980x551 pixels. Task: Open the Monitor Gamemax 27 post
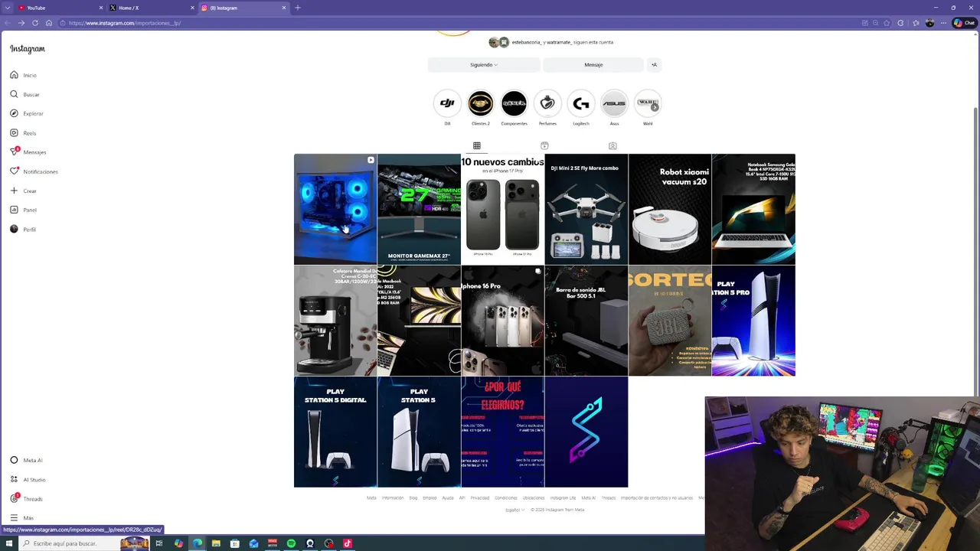click(419, 209)
